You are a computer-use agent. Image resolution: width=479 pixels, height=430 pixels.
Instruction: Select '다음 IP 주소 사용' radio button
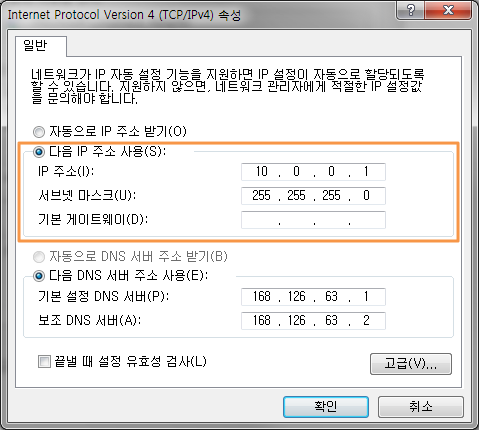click(39, 152)
